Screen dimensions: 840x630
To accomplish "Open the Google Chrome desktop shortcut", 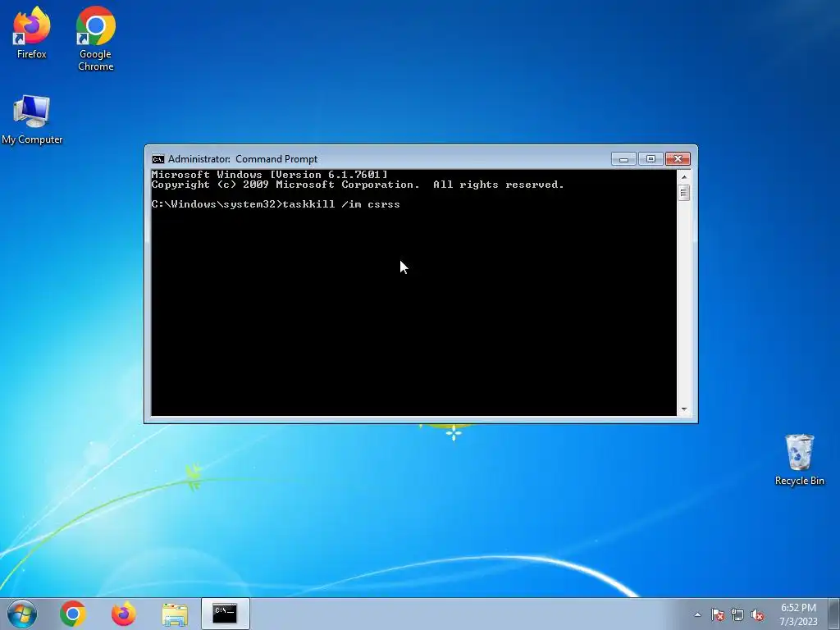I will point(95,38).
